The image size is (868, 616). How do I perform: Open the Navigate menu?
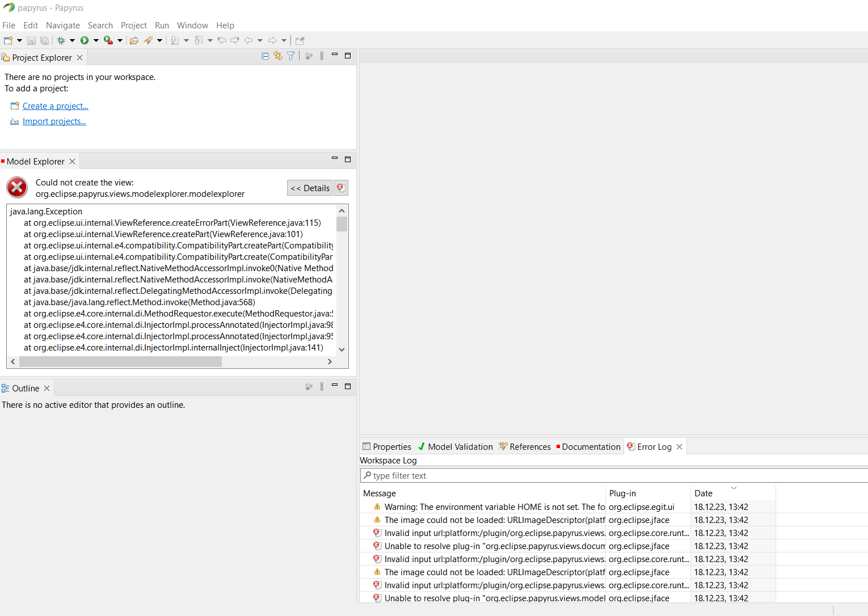click(x=63, y=26)
